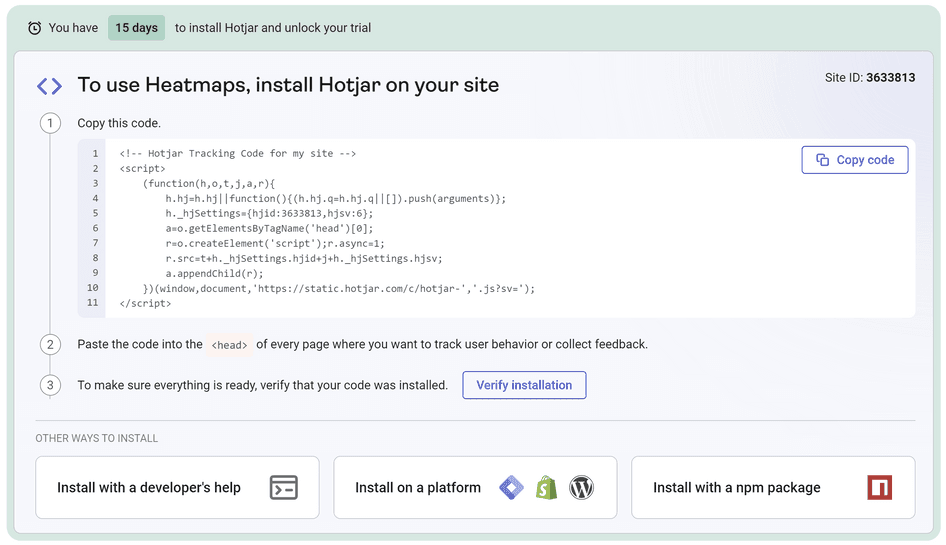946x545 pixels.
Task: Click the 'To use Heatmaps' heading
Action: [288, 85]
